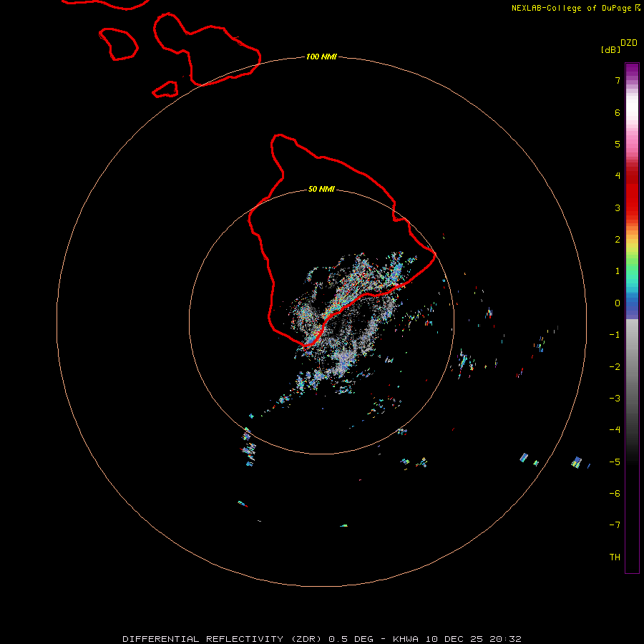Click the KHWA radar site identifier
Image resolution: width=644 pixels, height=644 pixels.
[x=406, y=639]
